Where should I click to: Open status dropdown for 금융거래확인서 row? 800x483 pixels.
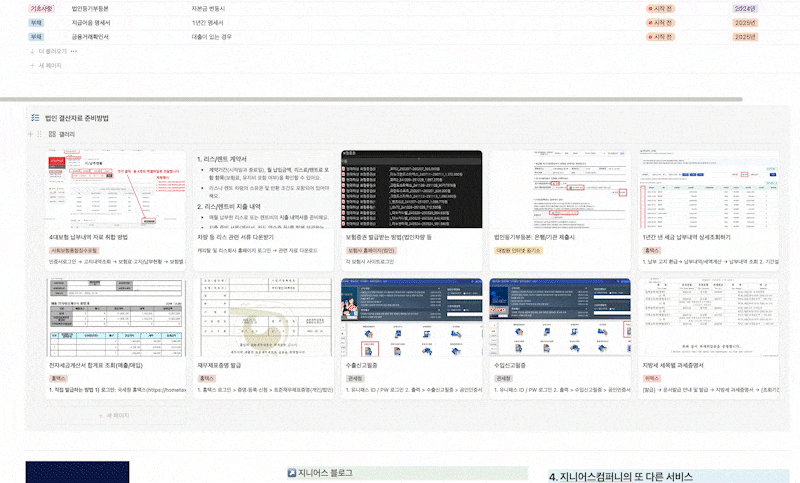pyautogui.click(x=659, y=37)
